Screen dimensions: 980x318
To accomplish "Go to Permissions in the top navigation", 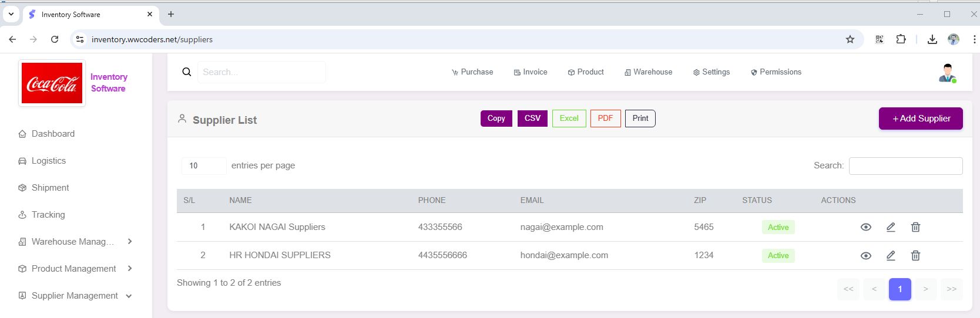I will 776,72.
